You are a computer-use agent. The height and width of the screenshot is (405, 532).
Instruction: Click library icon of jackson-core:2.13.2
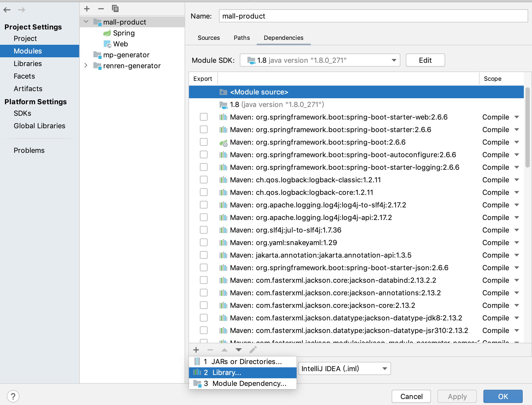pyautogui.click(x=223, y=305)
